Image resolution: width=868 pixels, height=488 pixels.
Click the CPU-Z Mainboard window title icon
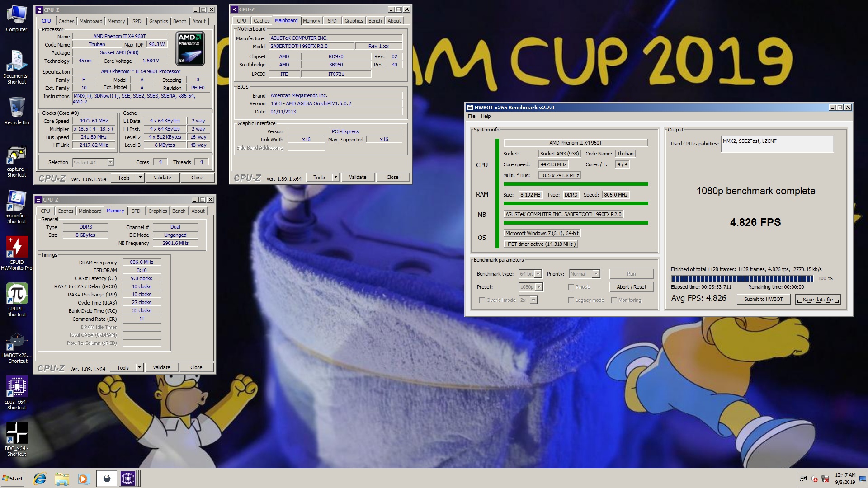tap(235, 9)
